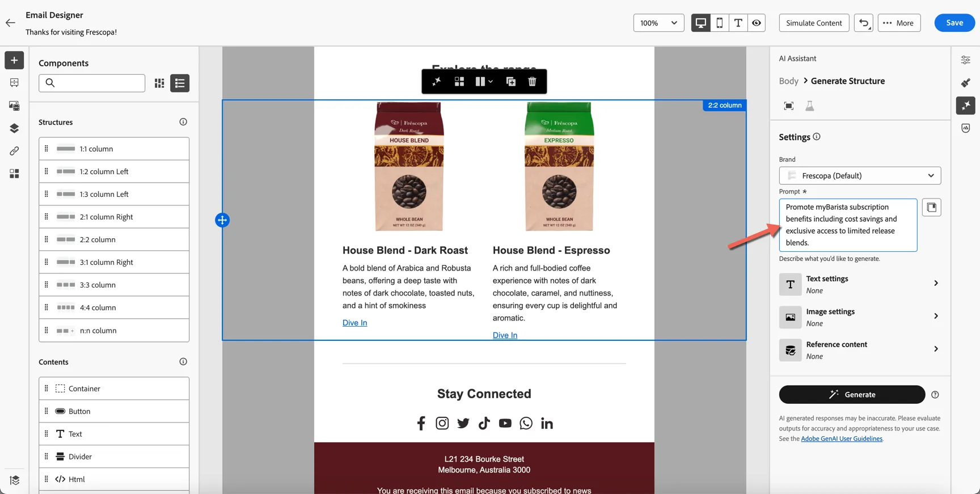Undo the last change
Screen dimensions: 980x494
pyautogui.click(x=864, y=23)
